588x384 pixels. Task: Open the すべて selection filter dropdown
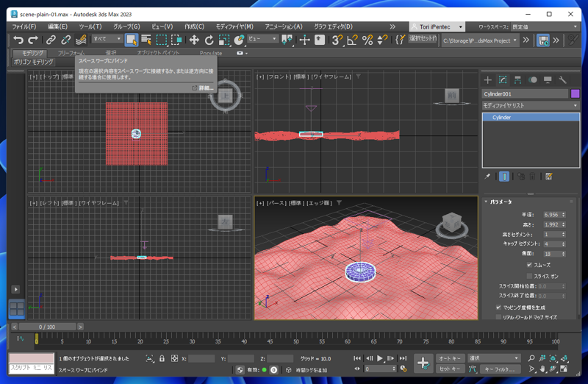click(x=107, y=39)
